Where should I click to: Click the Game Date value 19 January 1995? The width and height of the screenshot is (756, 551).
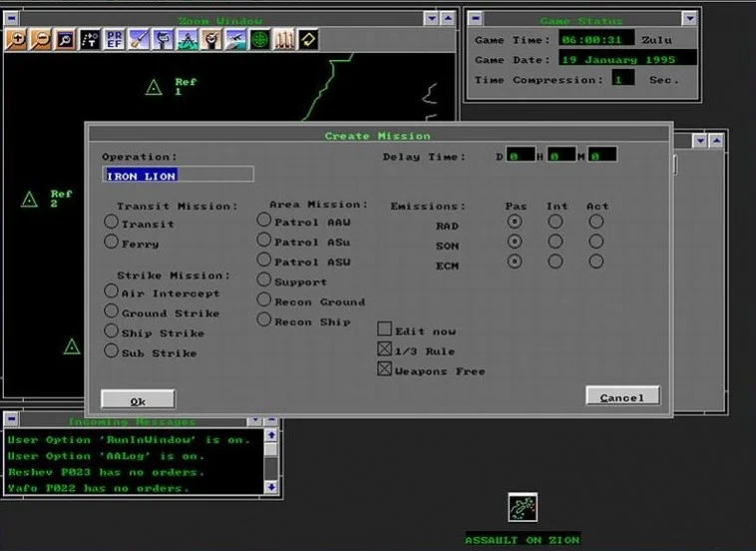[x=627, y=59]
